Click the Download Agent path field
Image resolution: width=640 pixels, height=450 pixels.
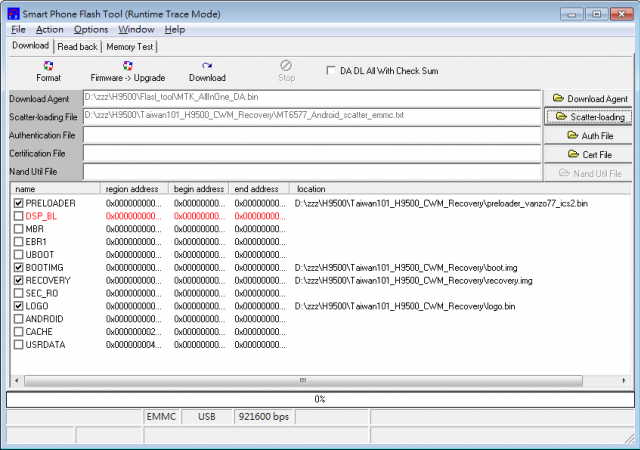[312, 98]
